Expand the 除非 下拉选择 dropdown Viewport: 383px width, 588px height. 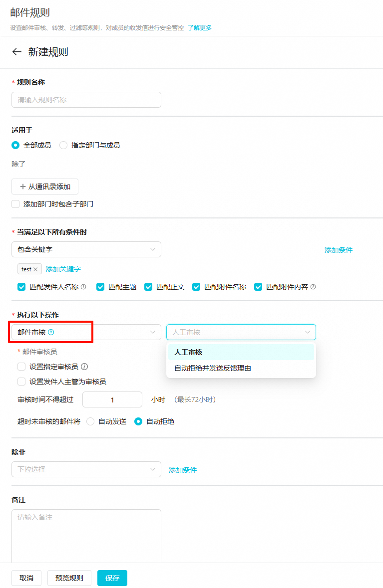(x=86, y=469)
